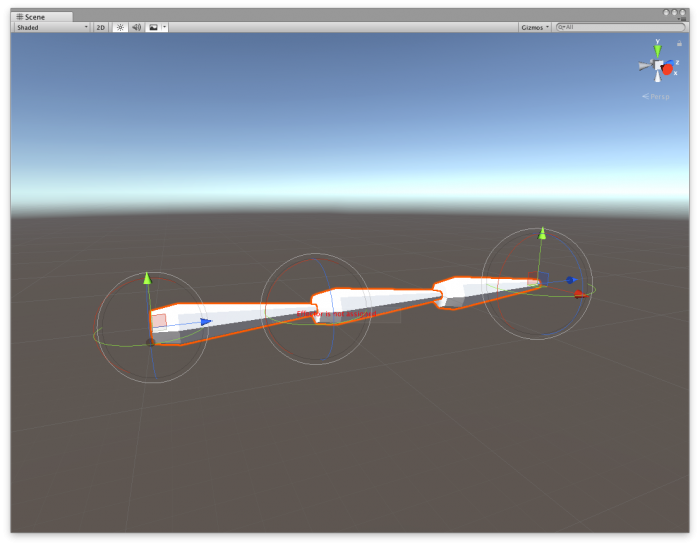This screenshot has width=700, height=546.
Task: Toggle scene audio with the speaker icon
Action: (136, 27)
